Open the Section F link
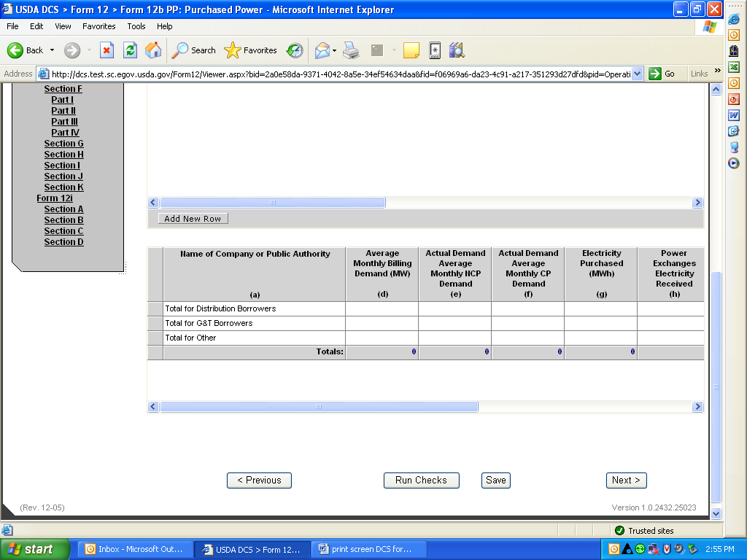Viewport: 747px width, 560px height. point(63,88)
